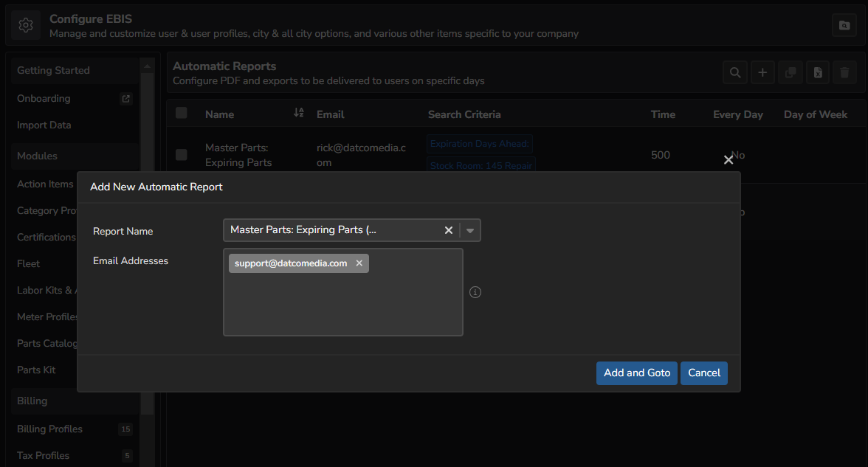
Task: Click the Add and Goto button
Action: pos(636,373)
